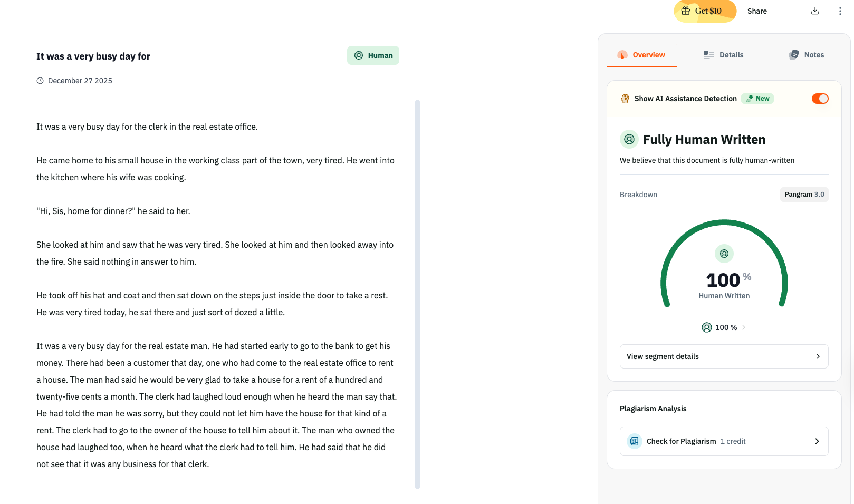Screen dimensions: 854x504
Task: Click the download icon in top bar
Action: 815,11
